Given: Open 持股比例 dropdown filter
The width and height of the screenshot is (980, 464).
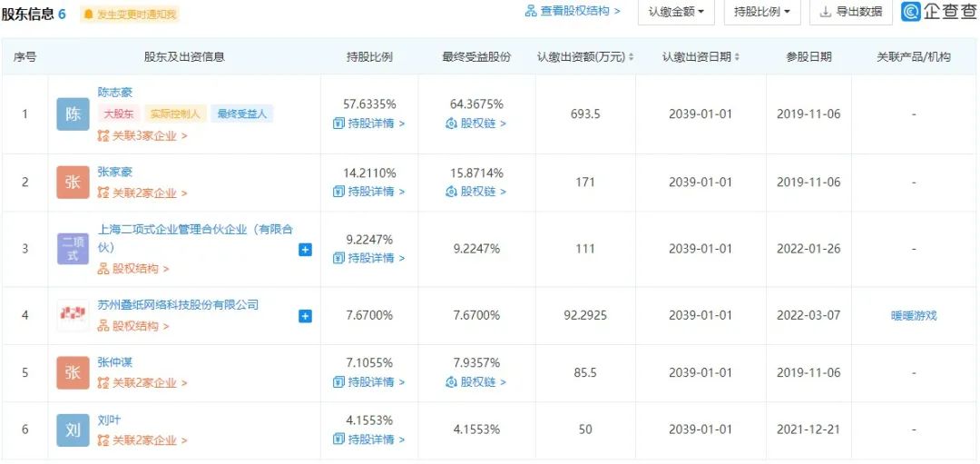Looking at the screenshot, I should pos(762,12).
